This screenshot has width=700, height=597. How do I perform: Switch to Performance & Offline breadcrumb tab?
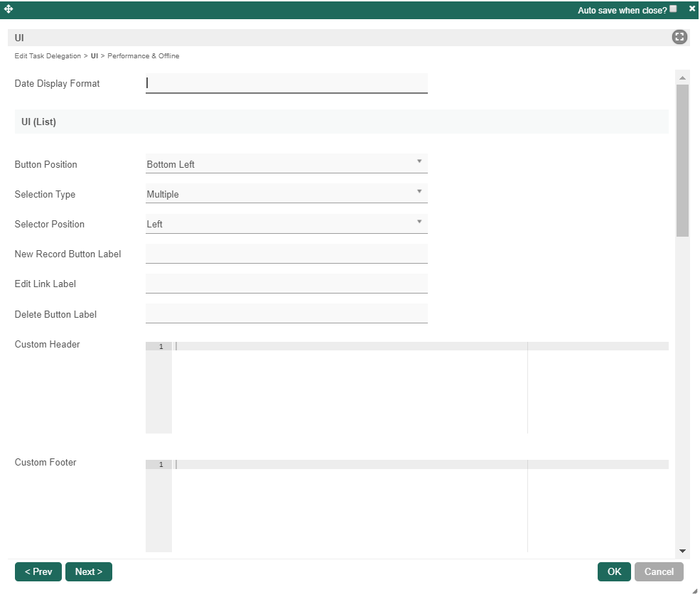click(144, 56)
